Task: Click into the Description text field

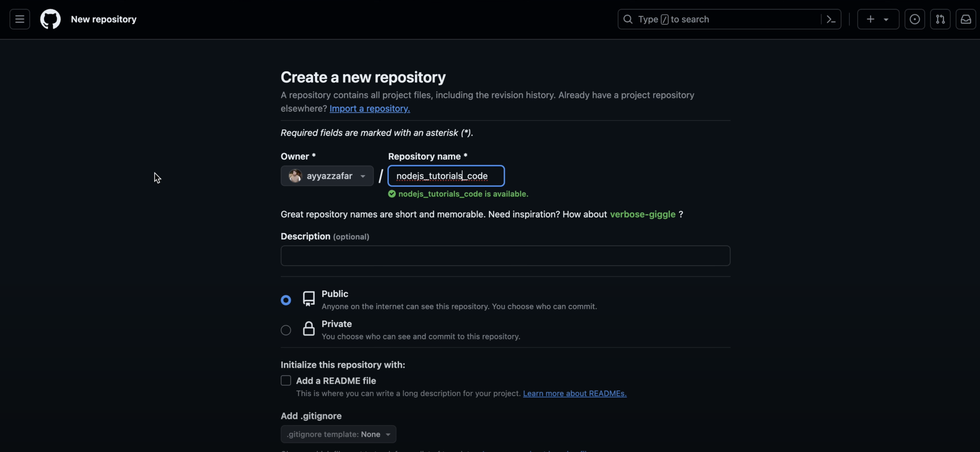Action: pyautogui.click(x=505, y=255)
